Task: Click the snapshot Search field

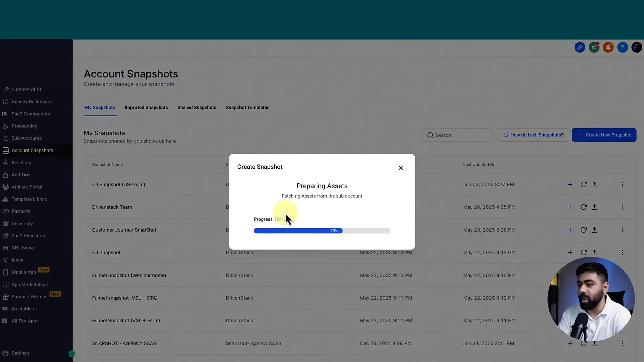Action: (x=457, y=135)
